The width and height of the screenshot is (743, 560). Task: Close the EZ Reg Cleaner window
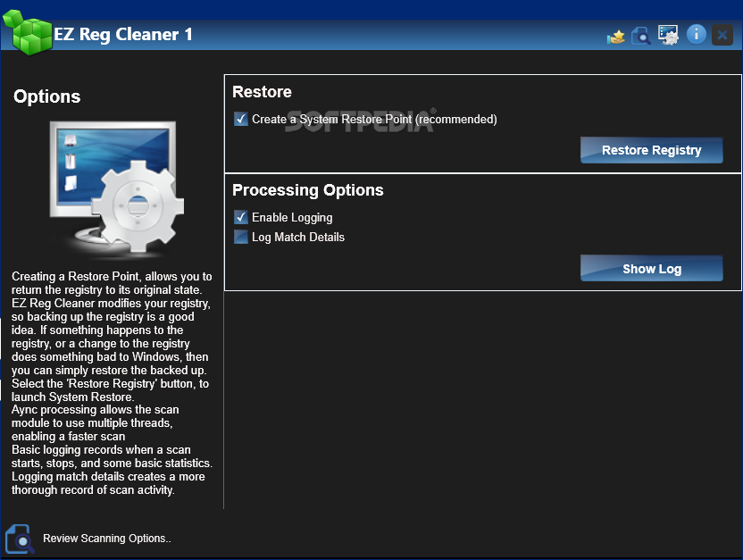pyautogui.click(x=722, y=36)
